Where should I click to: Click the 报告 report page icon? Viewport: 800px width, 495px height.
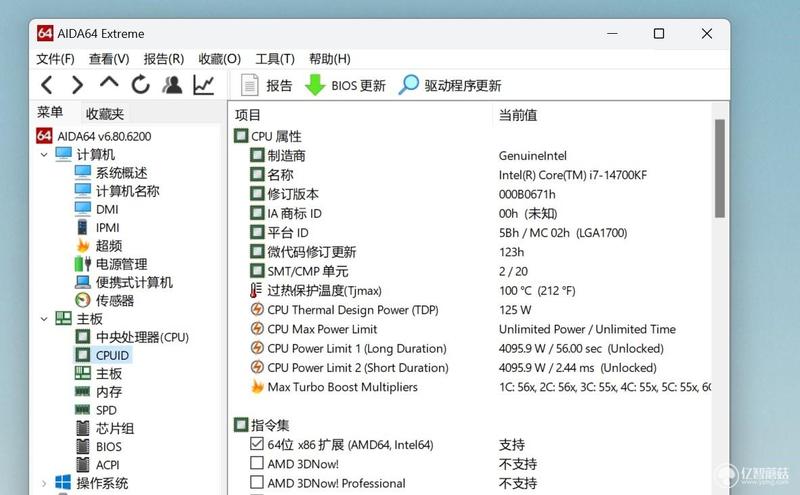pyautogui.click(x=249, y=85)
